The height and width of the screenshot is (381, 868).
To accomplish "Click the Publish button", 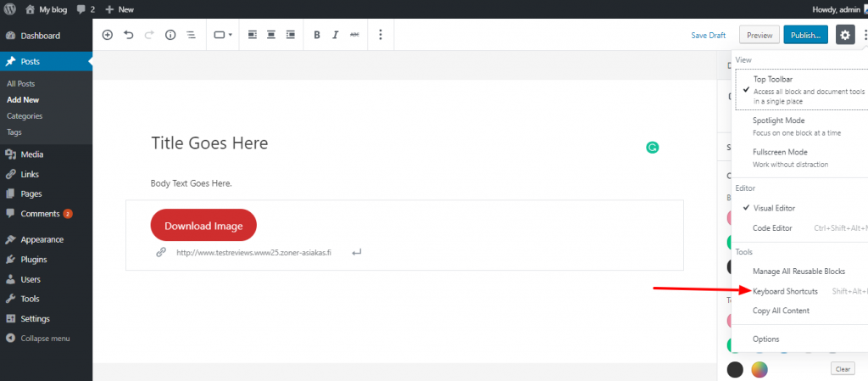I will pos(805,35).
